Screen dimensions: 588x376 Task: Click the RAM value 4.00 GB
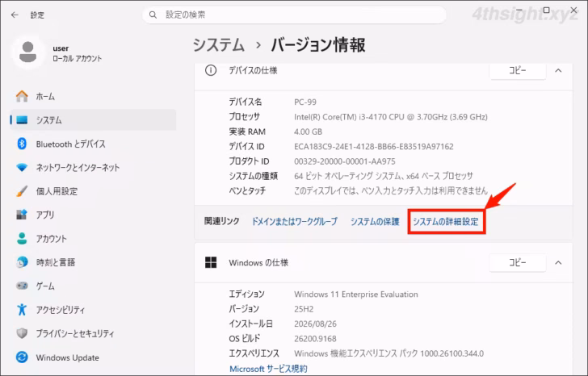point(309,132)
